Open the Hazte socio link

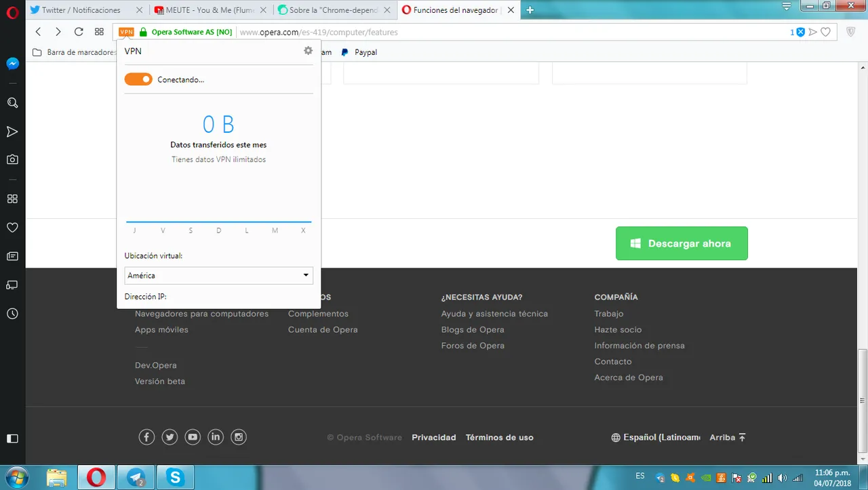click(x=618, y=329)
